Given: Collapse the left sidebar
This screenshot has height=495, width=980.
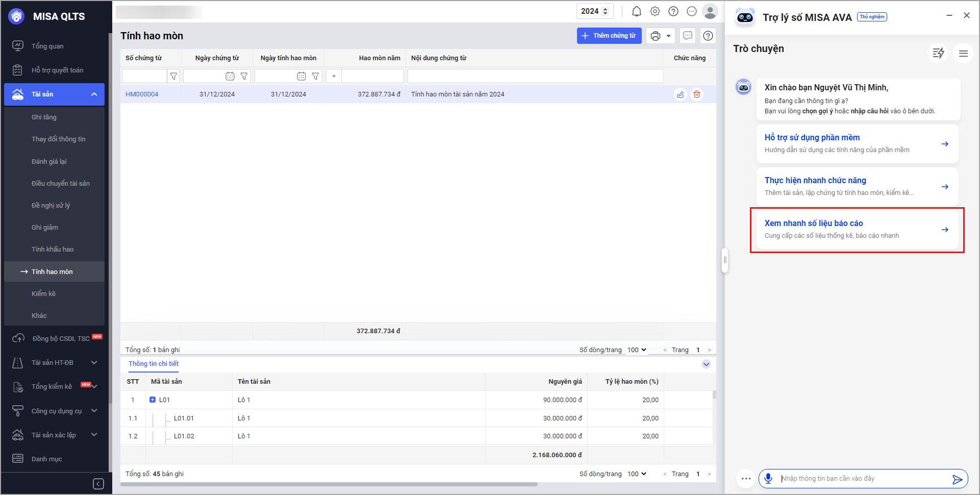Looking at the screenshot, I should tap(98, 484).
